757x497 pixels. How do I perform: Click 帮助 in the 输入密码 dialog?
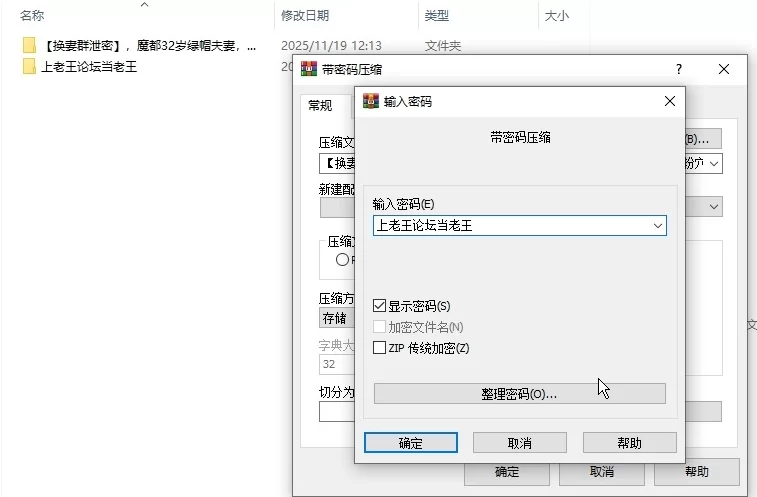[x=630, y=443]
